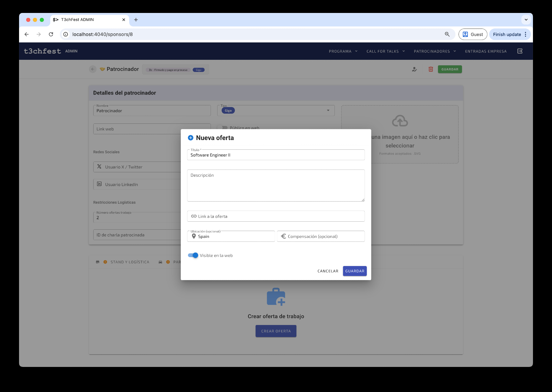Click the briefcase create offer icon

276,297
